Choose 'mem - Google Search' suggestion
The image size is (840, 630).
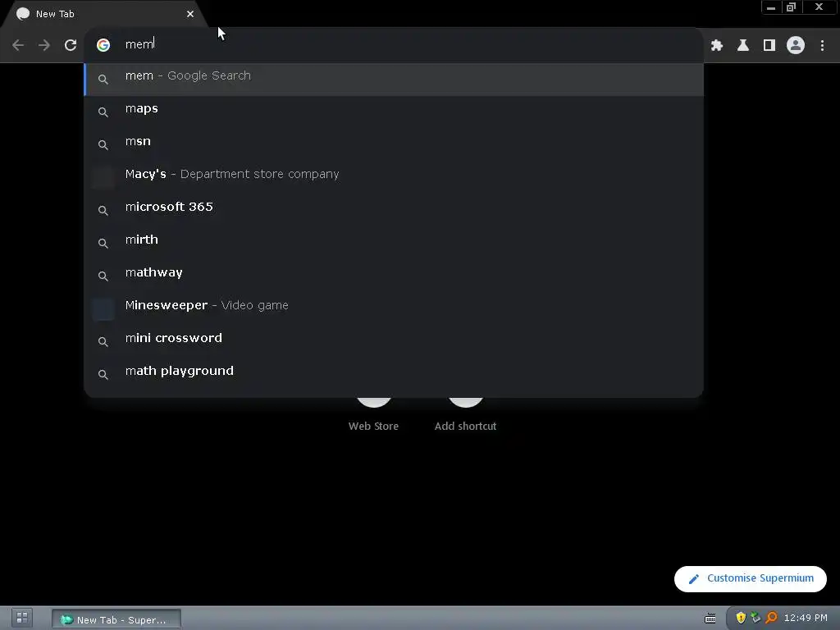pyautogui.click(x=394, y=80)
